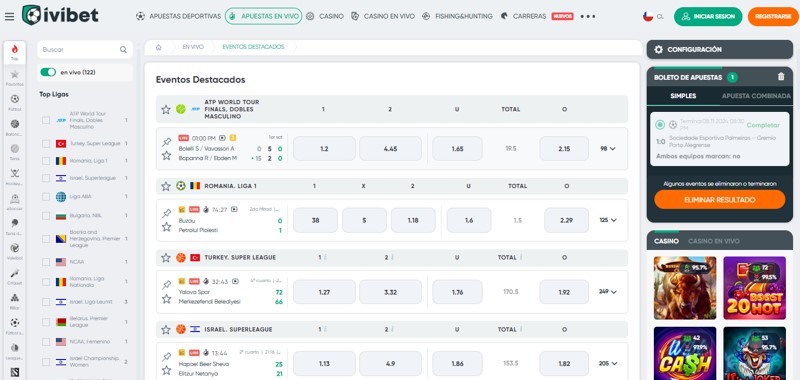800x380 pixels.
Task: Click Registrarse button
Action: (x=773, y=17)
